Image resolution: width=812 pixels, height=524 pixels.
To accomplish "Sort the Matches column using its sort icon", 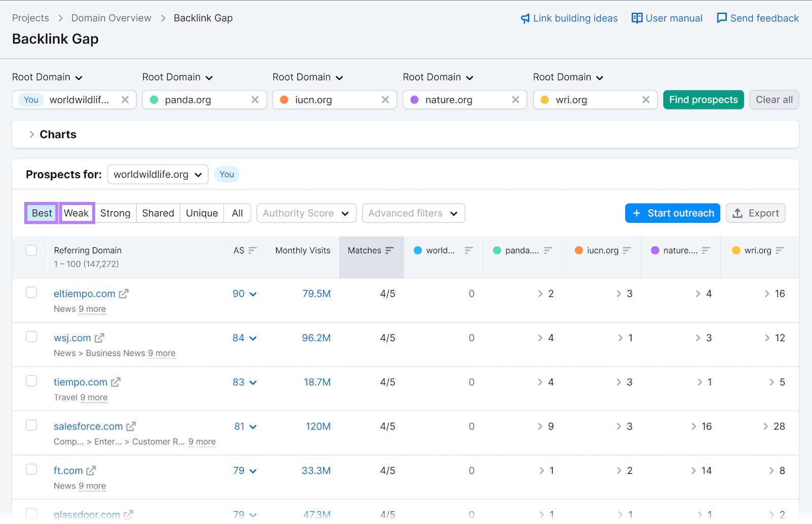I will [389, 250].
